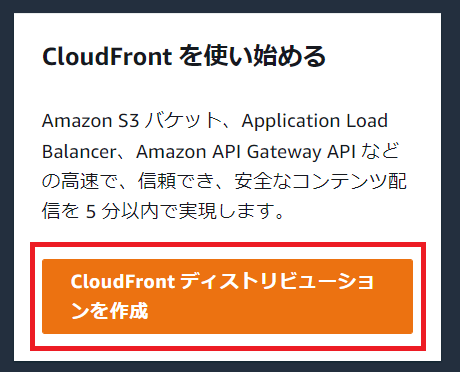Click the 信頼でき text in the description
The image size is (460, 372).
tap(176, 182)
